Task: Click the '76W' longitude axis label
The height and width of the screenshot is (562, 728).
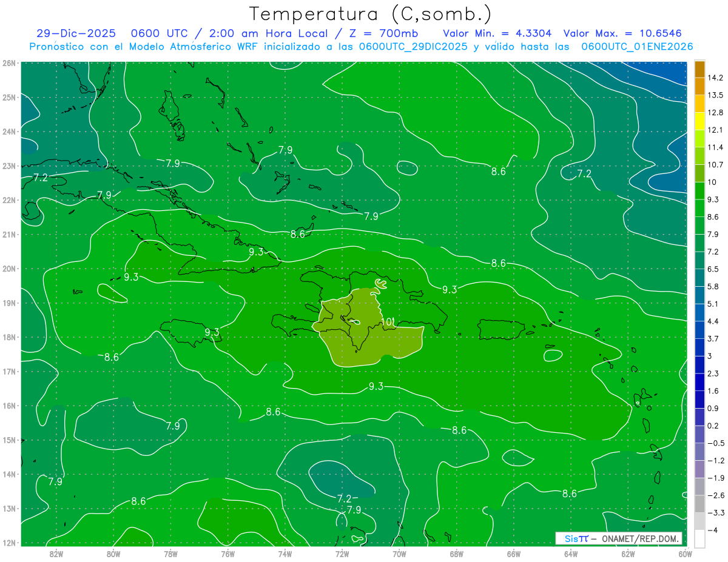Action: (x=227, y=554)
